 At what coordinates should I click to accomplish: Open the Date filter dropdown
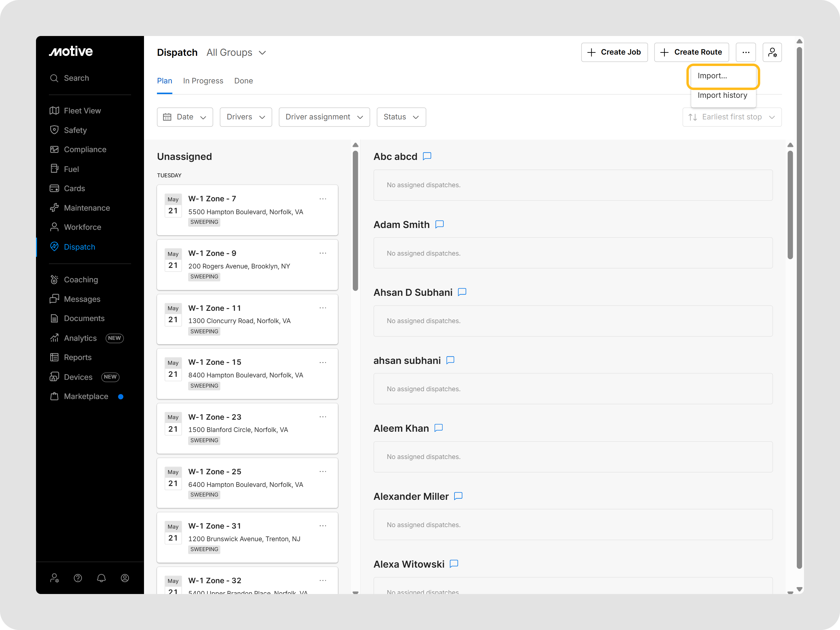click(x=185, y=117)
